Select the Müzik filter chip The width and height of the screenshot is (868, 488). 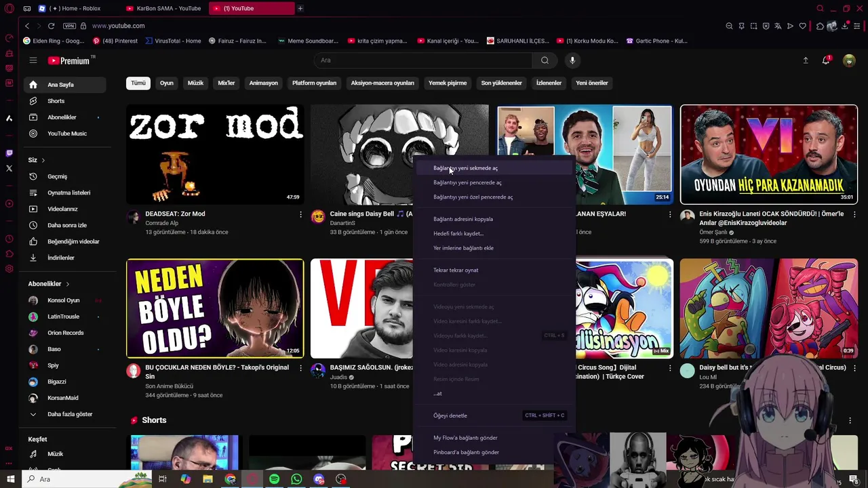[x=195, y=83]
